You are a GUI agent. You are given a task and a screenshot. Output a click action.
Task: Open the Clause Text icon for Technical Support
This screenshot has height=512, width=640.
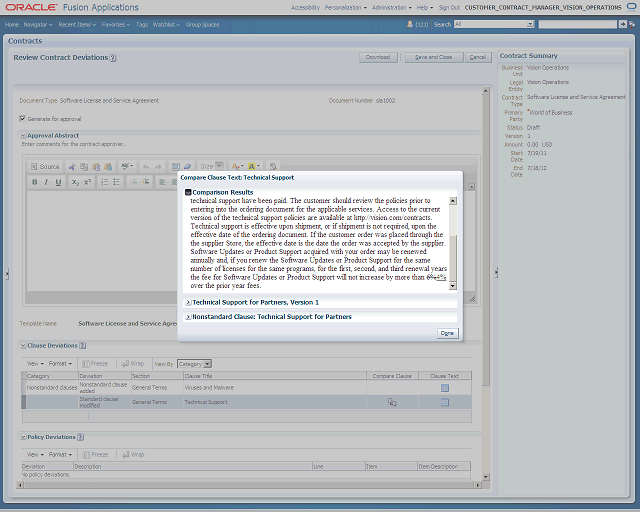445,403
